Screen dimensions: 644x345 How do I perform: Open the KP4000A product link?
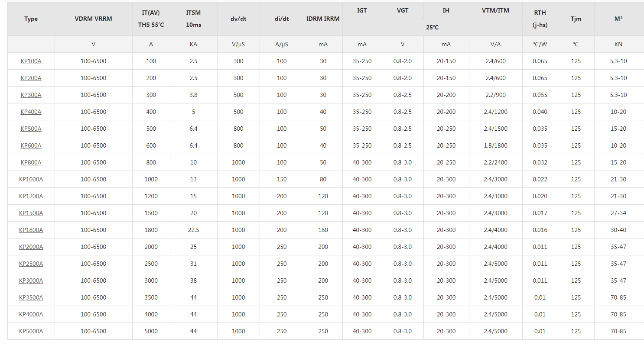point(31,314)
